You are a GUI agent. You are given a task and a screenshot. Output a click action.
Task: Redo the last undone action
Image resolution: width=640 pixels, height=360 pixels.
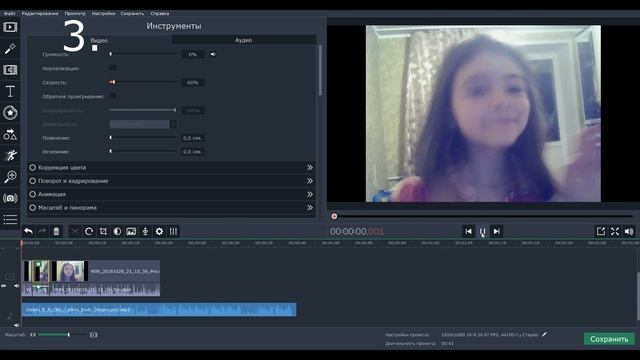click(x=42, y=231)
